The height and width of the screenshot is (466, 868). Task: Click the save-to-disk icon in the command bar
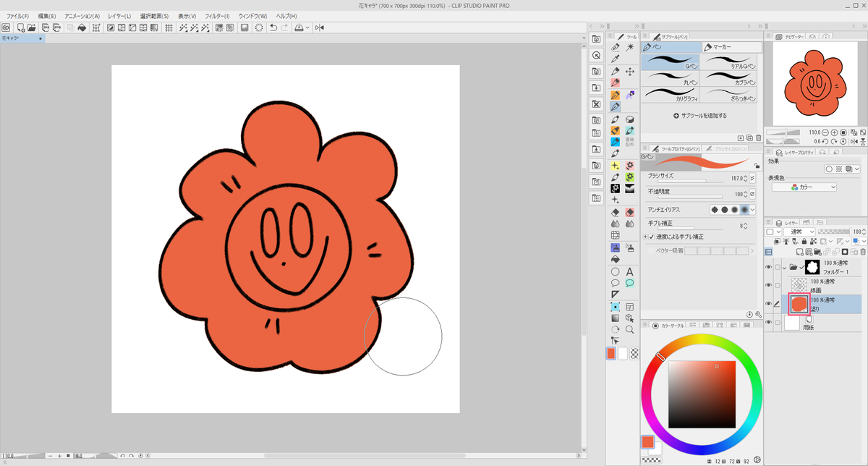pyautogui.click(x=244, y=27)
